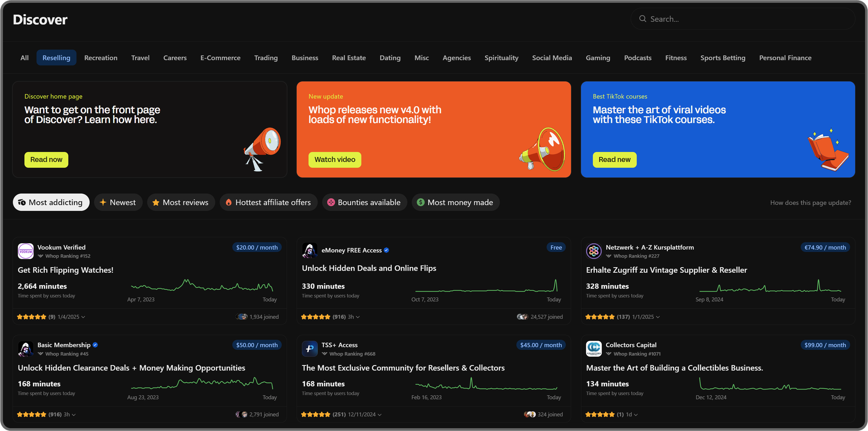Image resolution: width=868 pixels, height=431 pixels.
Task: Click the Read now button
Action: point(46,160)
